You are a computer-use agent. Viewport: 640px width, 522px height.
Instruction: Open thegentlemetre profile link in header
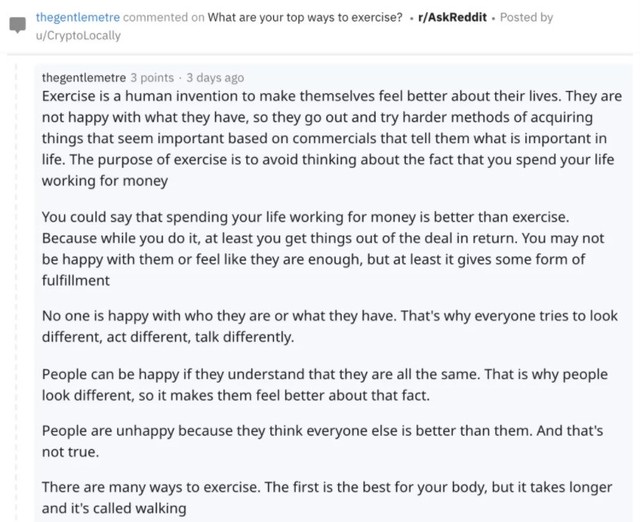click(x=75, y=17)
